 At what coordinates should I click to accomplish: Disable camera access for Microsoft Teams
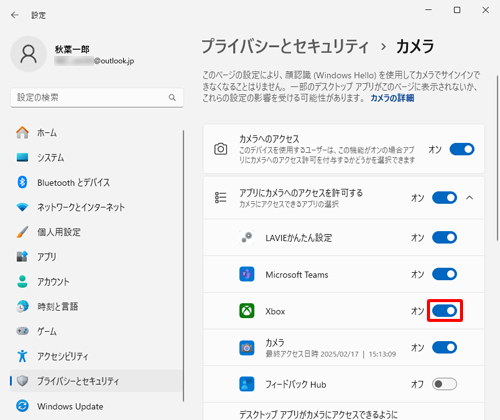tap(444, 274)
